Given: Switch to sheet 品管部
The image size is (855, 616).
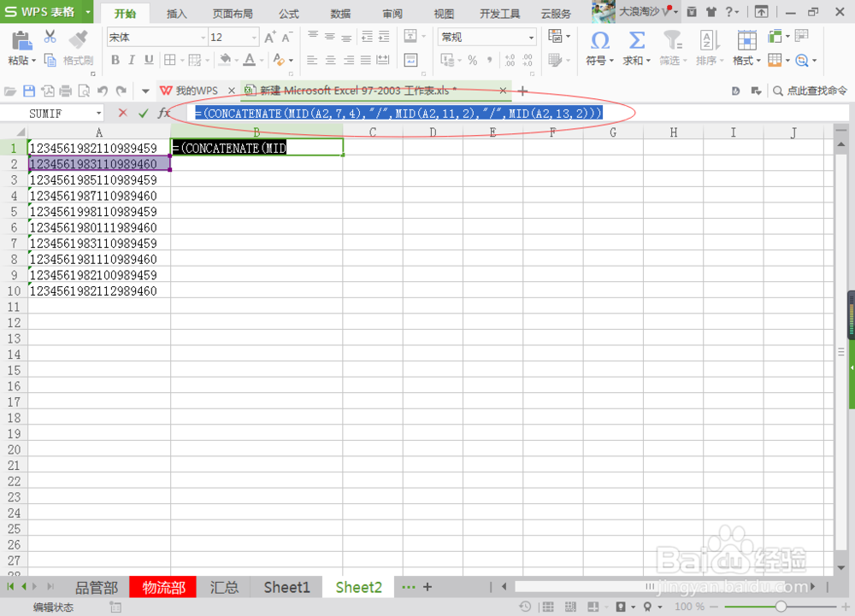Looking at the screenshot, I should tap(97, 588).
